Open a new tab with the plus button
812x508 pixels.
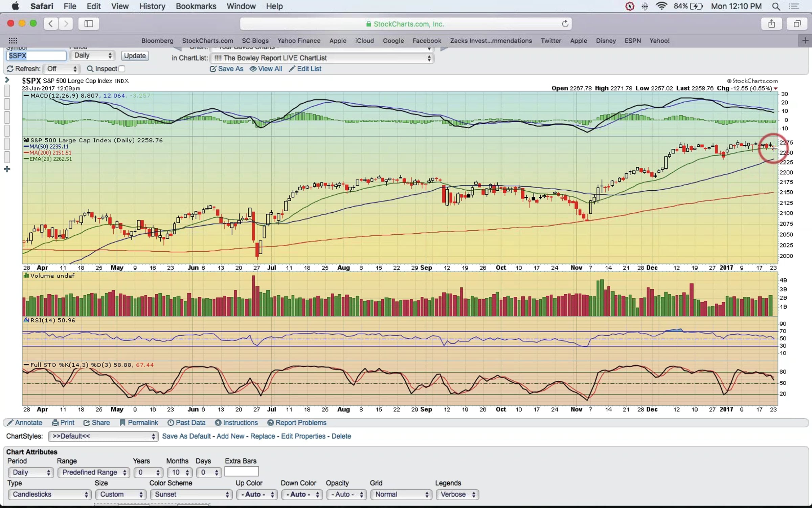point(805,41)
